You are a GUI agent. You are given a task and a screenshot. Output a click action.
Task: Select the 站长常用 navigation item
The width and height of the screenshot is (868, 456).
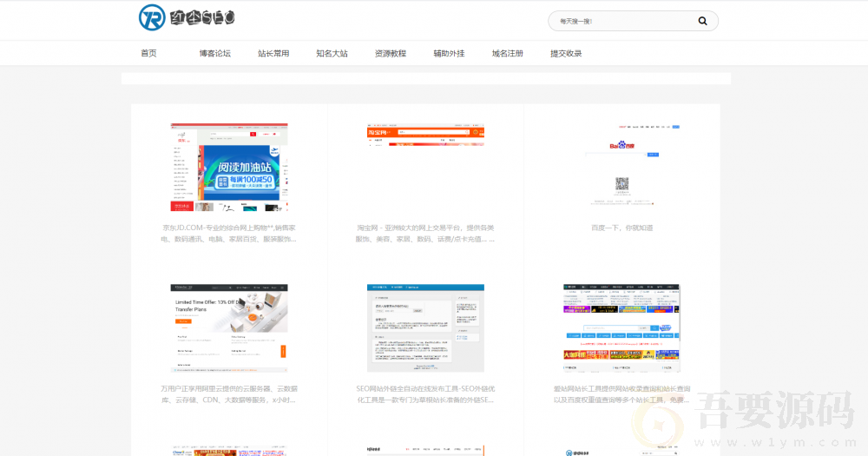(273, 53)
